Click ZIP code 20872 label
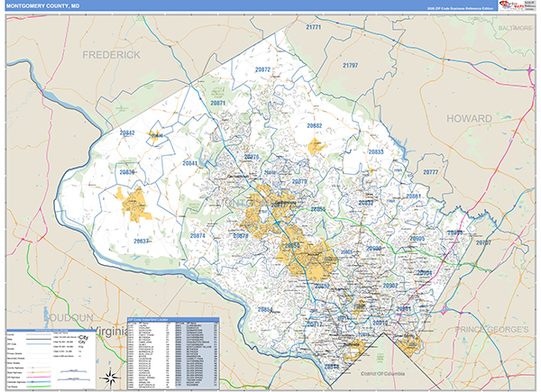This screenshot has height=392, width=541. (262, 69)
